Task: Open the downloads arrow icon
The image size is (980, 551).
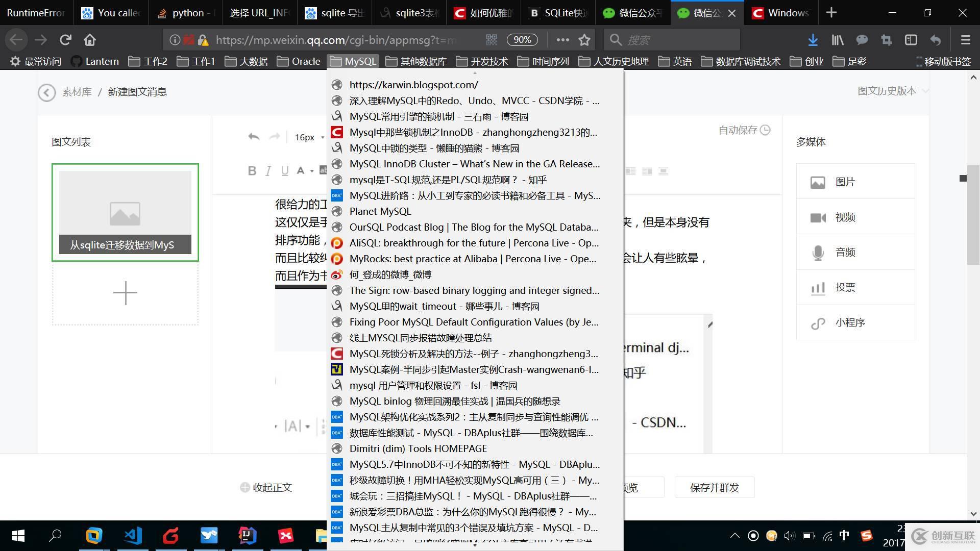Action: pyautogui.click(x=813, y=40)
